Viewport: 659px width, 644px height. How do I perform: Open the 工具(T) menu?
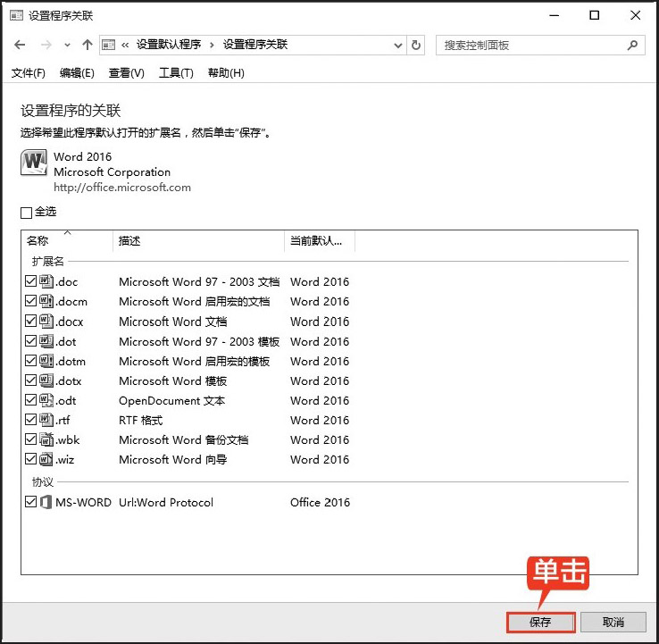pos(176,73)
